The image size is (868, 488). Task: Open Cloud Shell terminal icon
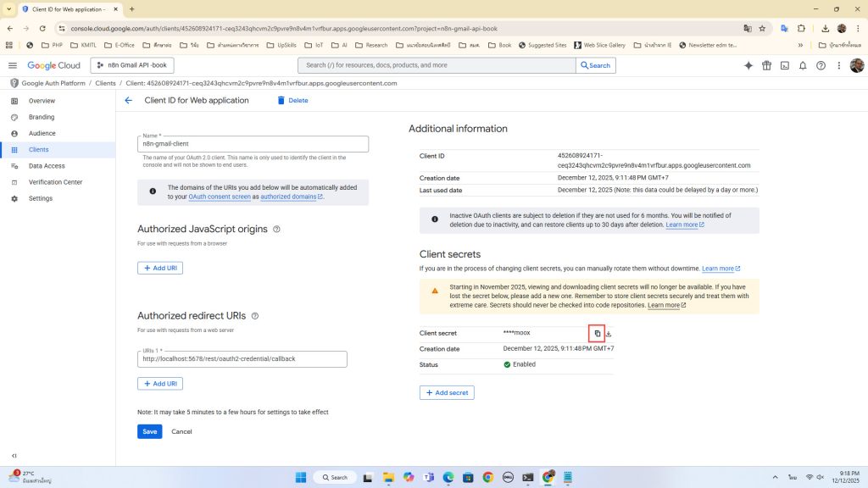(x=785, y=65)
